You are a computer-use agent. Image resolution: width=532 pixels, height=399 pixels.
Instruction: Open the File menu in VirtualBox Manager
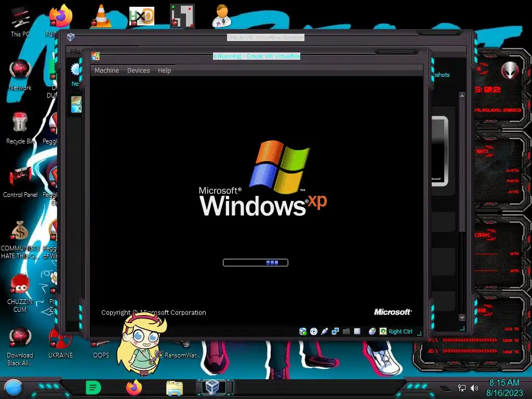(75, 51)
